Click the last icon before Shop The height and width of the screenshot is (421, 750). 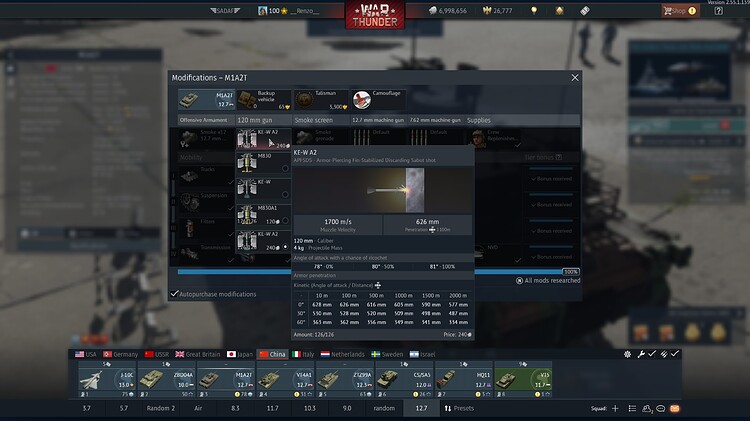click(x=585, y=11)
